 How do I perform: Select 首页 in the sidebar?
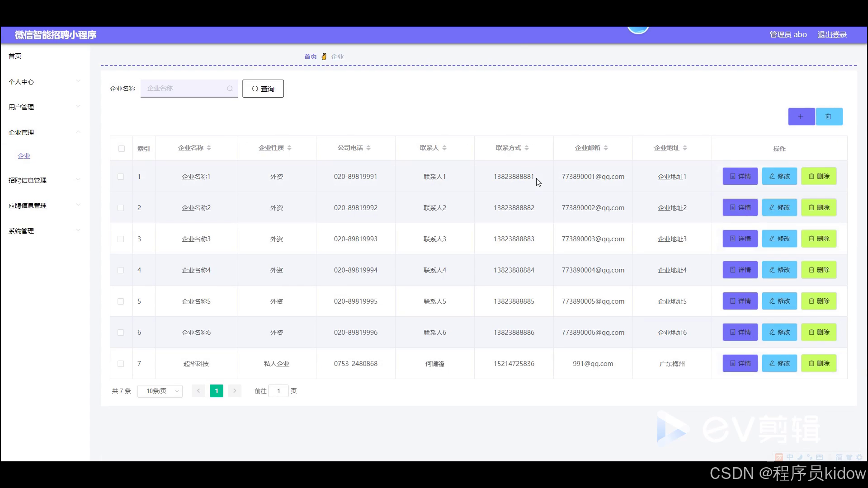pyautogui.click(x=15, y=56)
